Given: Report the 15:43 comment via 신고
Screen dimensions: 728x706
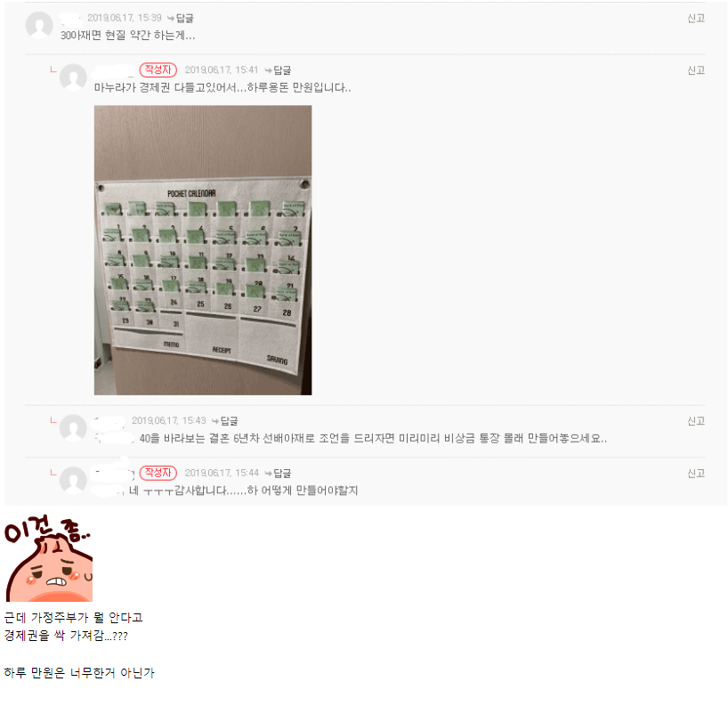Looking at the screenshot, I should point(696,421).
